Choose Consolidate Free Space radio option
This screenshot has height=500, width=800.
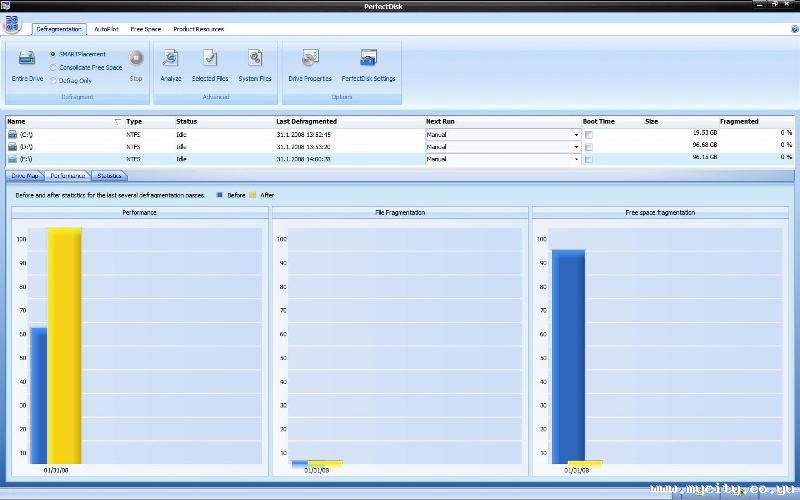tap(53, 67)
